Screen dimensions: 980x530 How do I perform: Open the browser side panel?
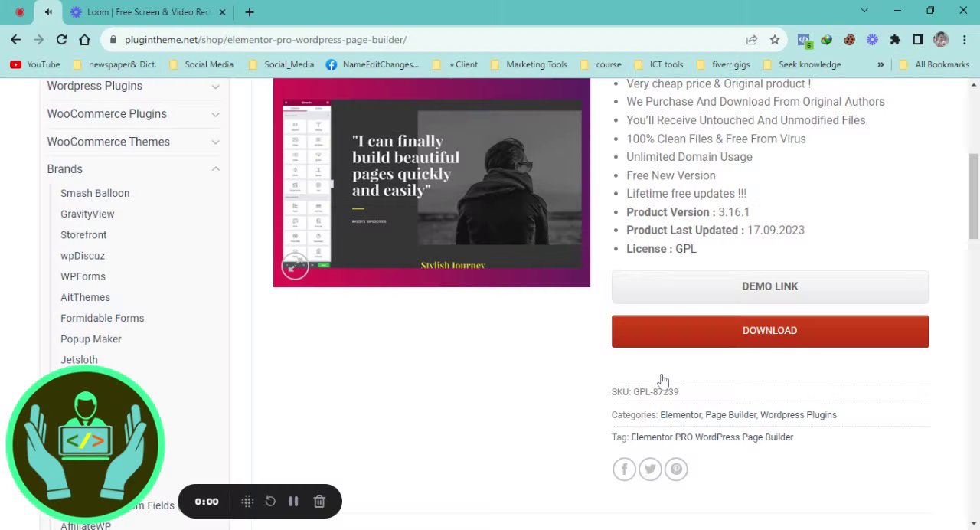918,40
